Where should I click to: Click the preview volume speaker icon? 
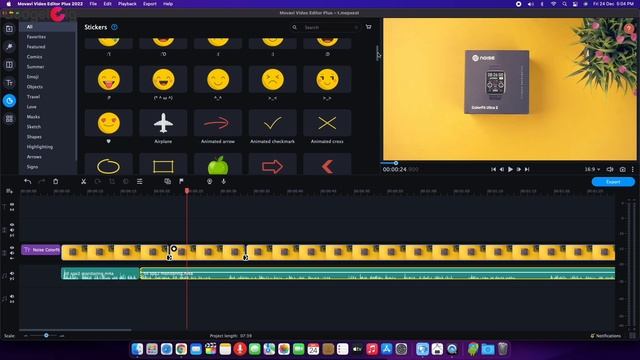610,169
